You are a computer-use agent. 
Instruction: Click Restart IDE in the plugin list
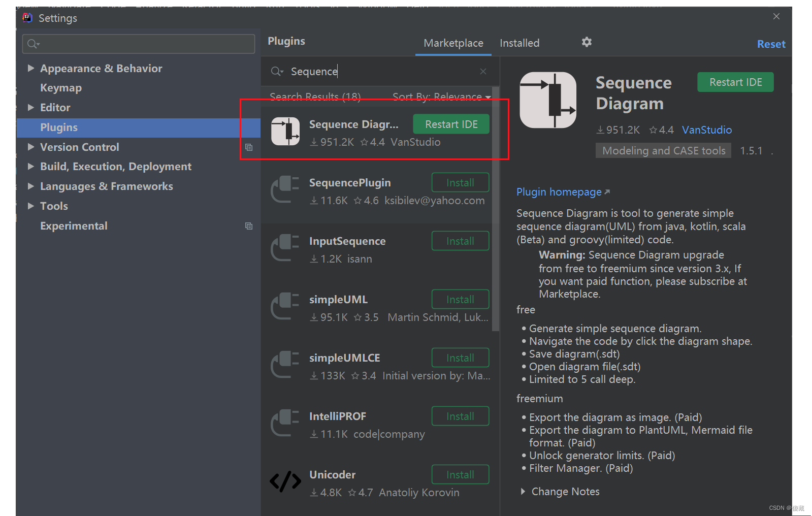pos(451,124)
